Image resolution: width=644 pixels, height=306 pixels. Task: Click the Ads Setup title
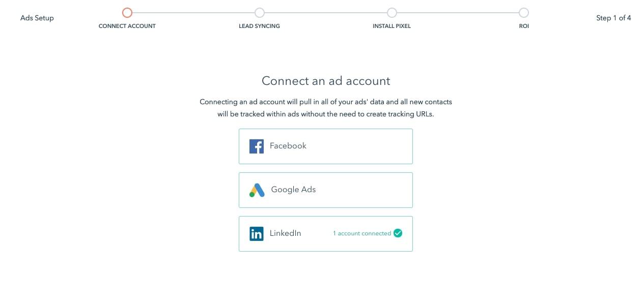[37, 18]
